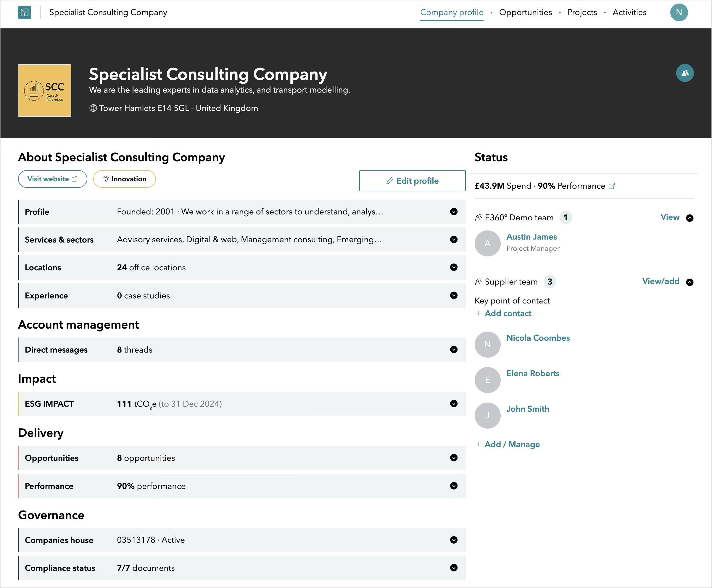The height and width of the screenshot is (588, 712).
Task: Click the Visit website button
Action: tap(53, 179)
